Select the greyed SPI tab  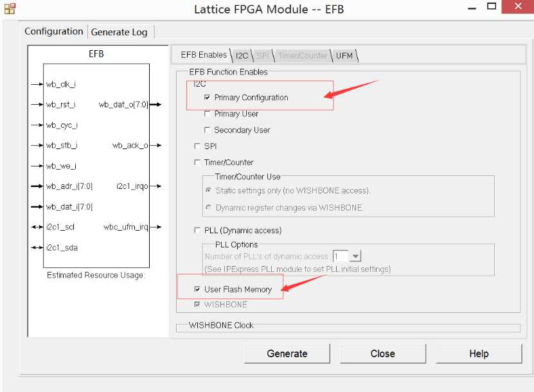pyautogui.click(x=263, y=55)
